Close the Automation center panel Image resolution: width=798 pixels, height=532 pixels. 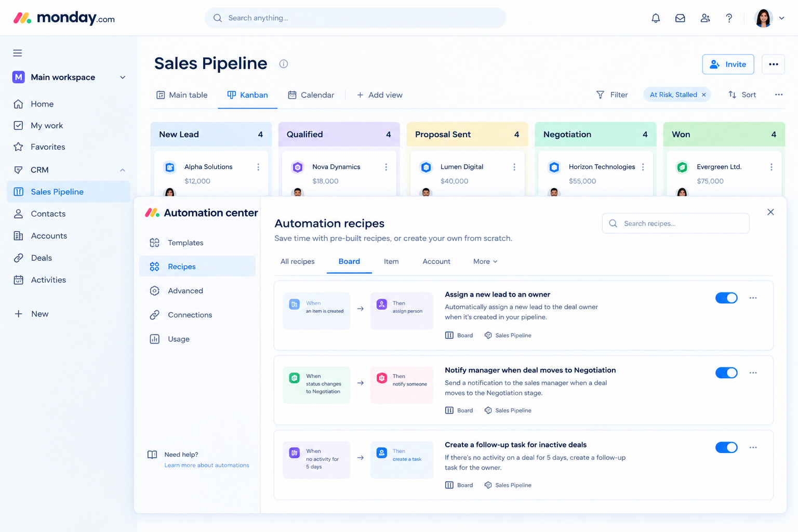click(x=770, y=212)
